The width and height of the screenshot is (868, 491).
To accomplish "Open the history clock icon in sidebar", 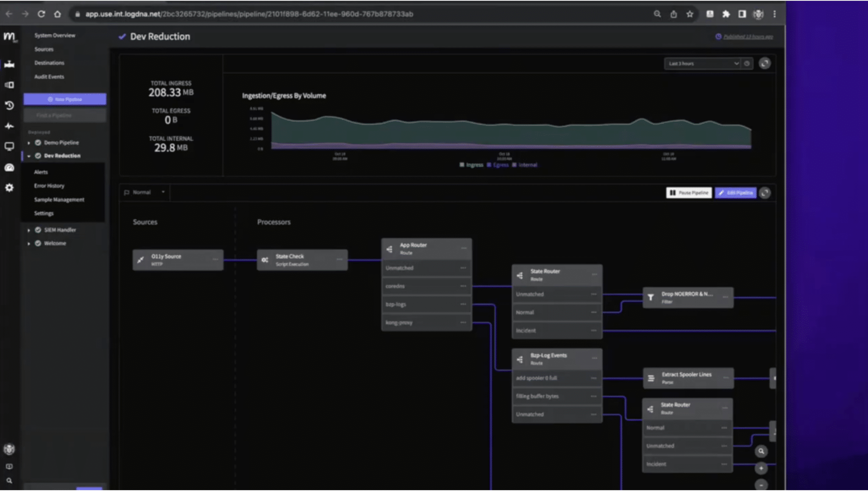I will (9, 106).
